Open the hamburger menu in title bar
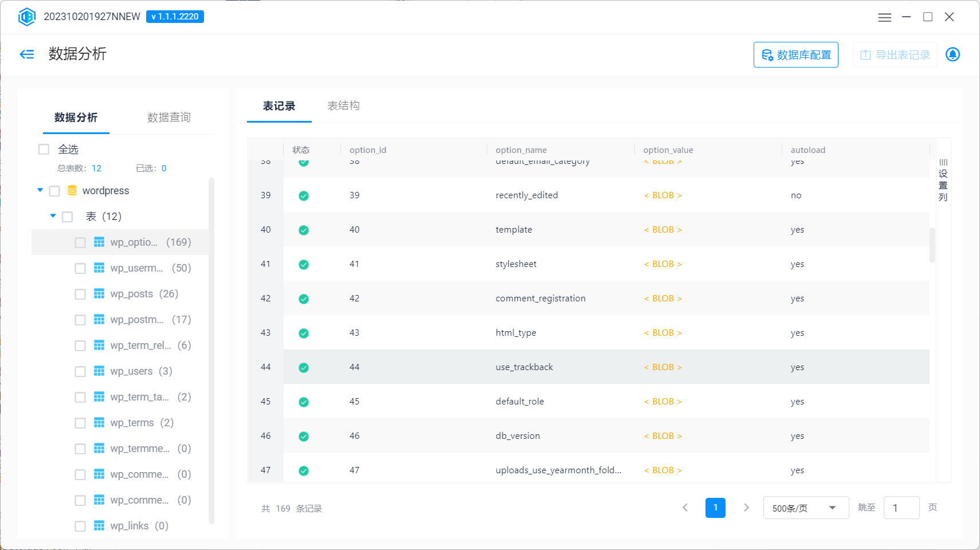The height and width of the screenshot is (550, 980). pyautogui.click(x=884, y=17)
